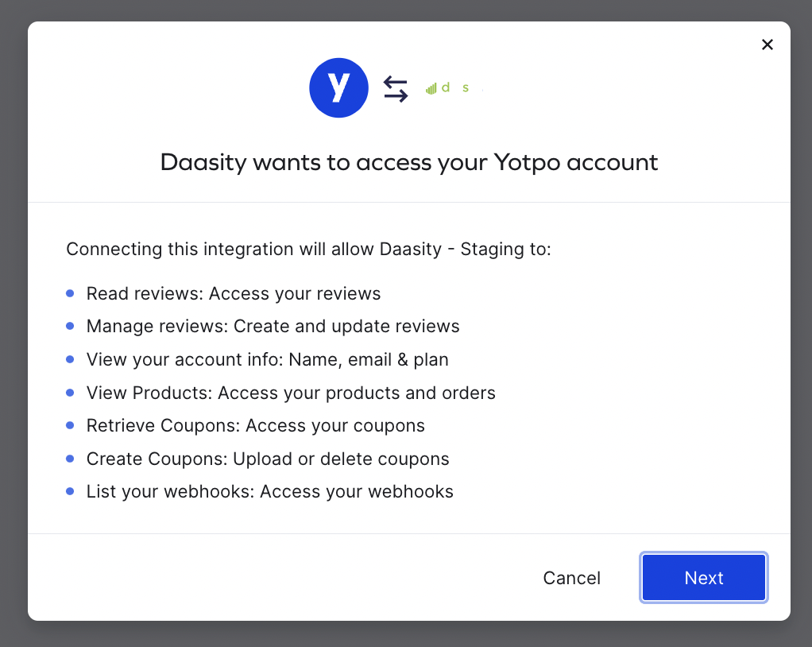Viewport: 812px width, 647px height.
Task: Click the View your account info line
Action: tap(267, 360)
